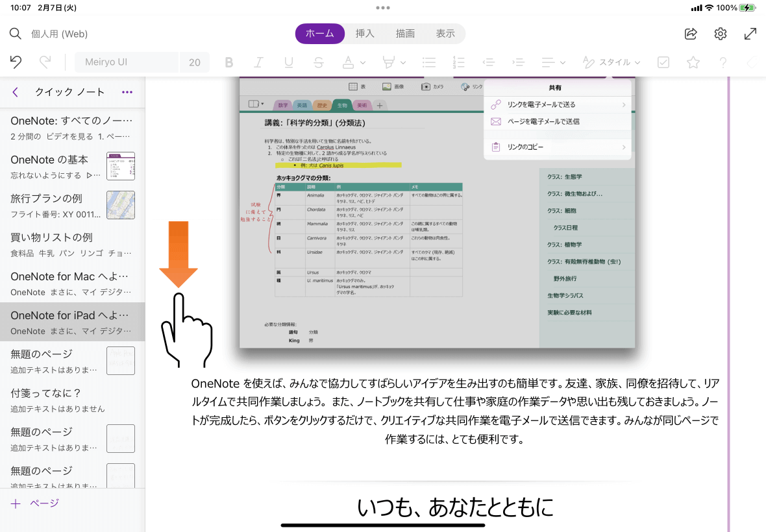Open the 付箋ってなに？ page

[72, 400]
